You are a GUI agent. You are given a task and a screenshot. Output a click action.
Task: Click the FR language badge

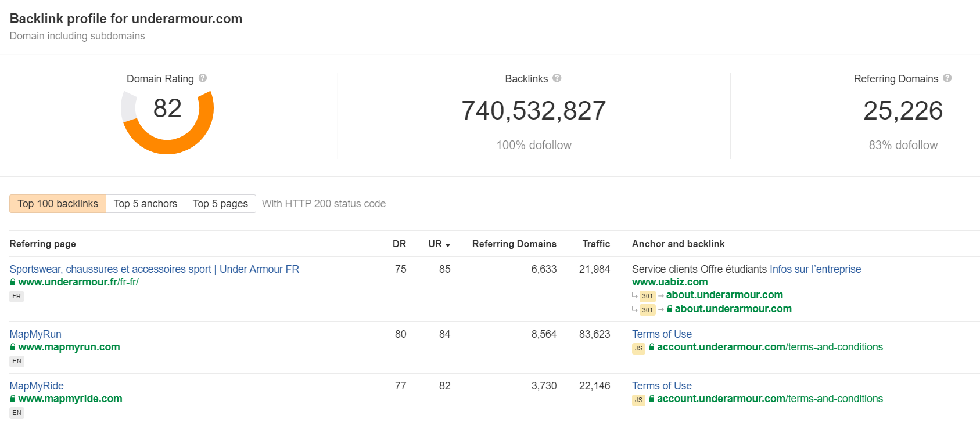(17, 296)
